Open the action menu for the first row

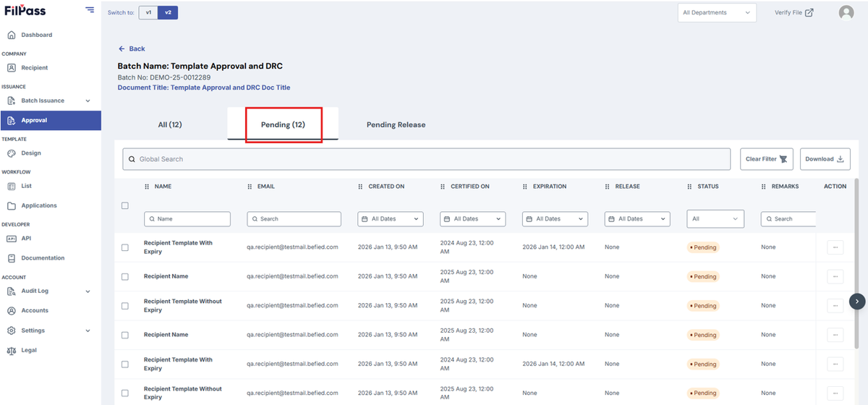pos(835,247)
